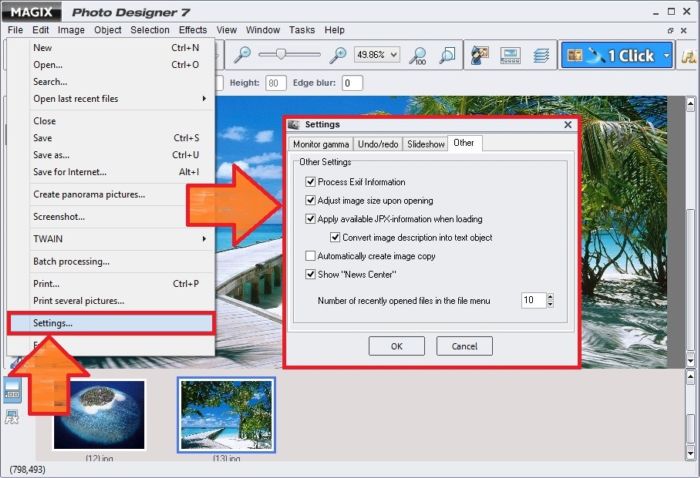Toggle Show "News Center" checkbox
The height and width of the screenshot is (478, 700).
click(x=310, y=274)
